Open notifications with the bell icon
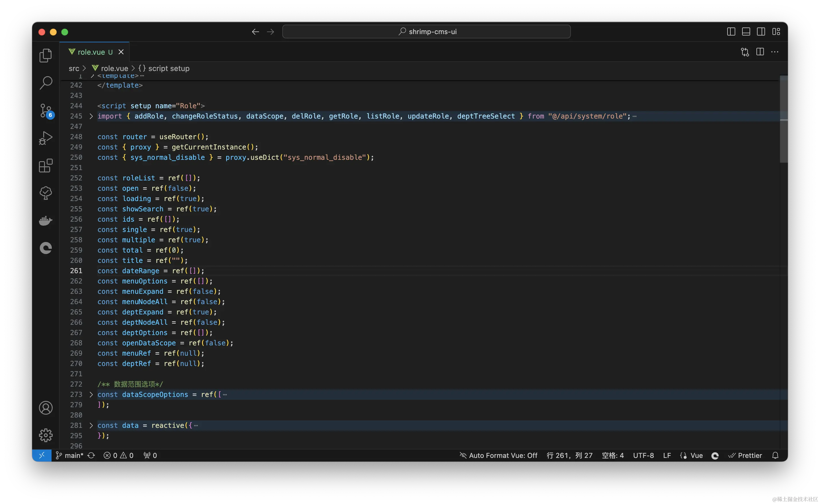Image resolution: width=820 pixels, height=504 pixels. click(x=775, y=455)
